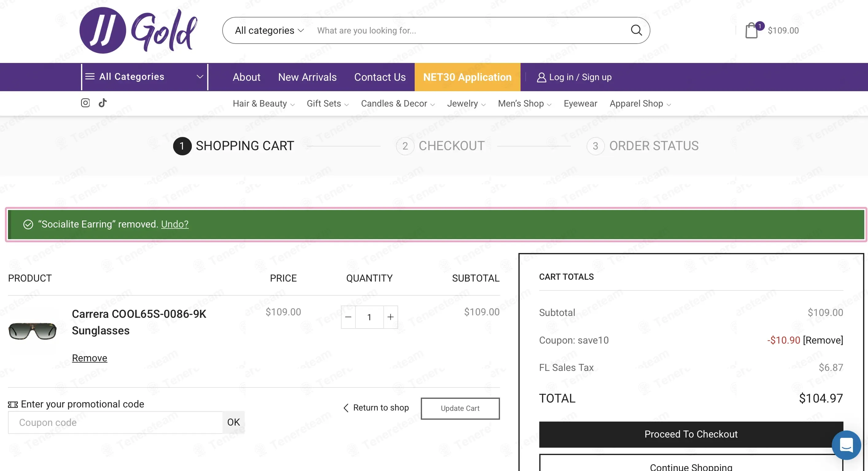Screen dimensions: 868x471
Task: Open the Eyewear category
Action: pyautogui.click(x=580, y=103)
